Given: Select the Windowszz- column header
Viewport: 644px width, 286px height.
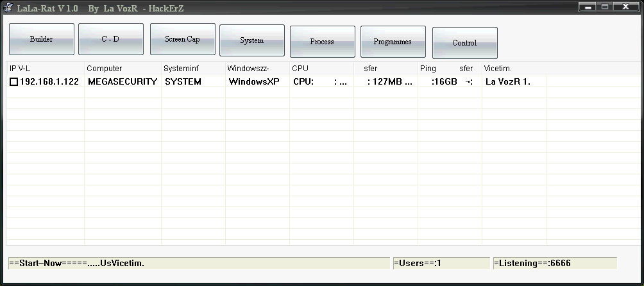Looking at the screenshot, I should tap(257, 69).
